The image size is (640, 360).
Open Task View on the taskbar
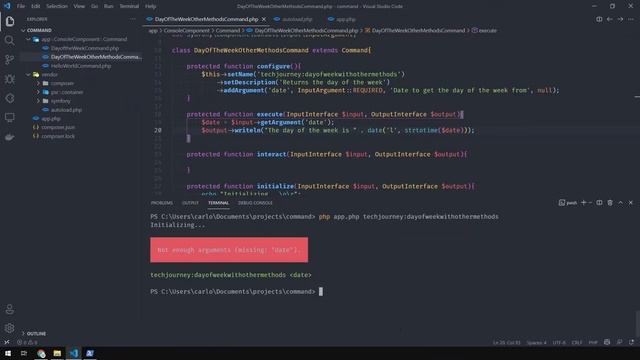click(24, 353)
